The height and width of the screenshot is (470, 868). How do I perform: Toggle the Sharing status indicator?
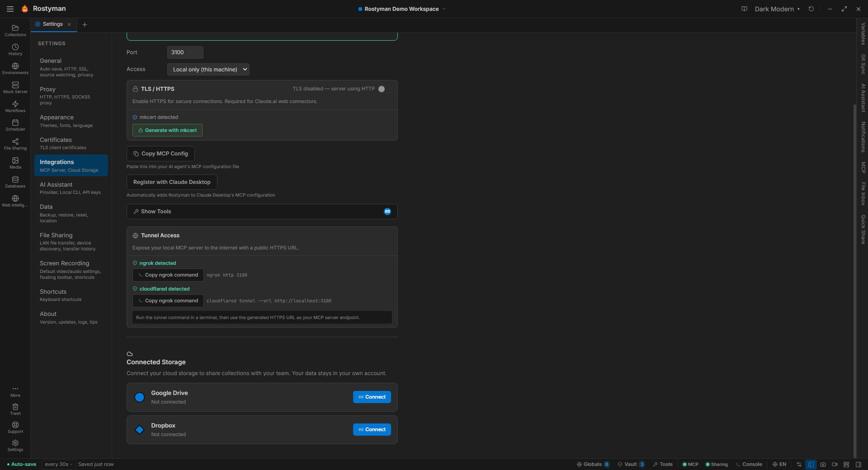click(x=717, y=464)
